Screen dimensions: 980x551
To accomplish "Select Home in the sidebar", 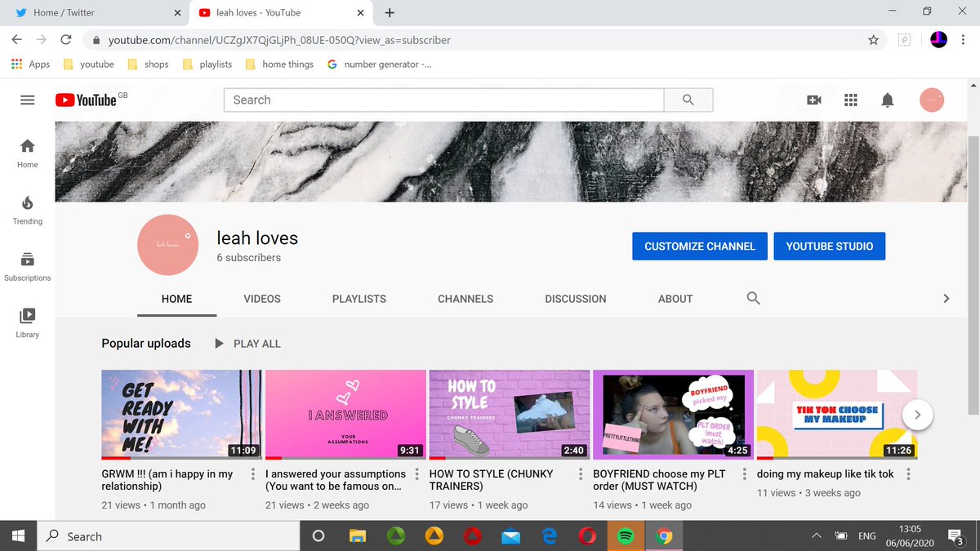I will 27,152.
